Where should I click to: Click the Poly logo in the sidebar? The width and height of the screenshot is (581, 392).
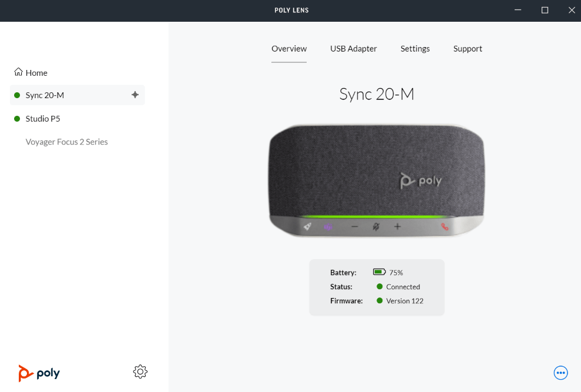point(39,373)
